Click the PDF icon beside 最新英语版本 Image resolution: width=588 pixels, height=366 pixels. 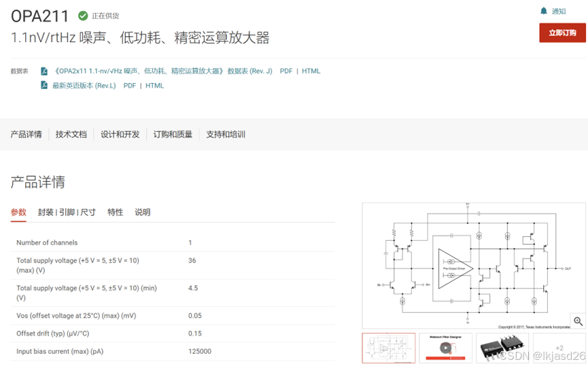(44, 85)
